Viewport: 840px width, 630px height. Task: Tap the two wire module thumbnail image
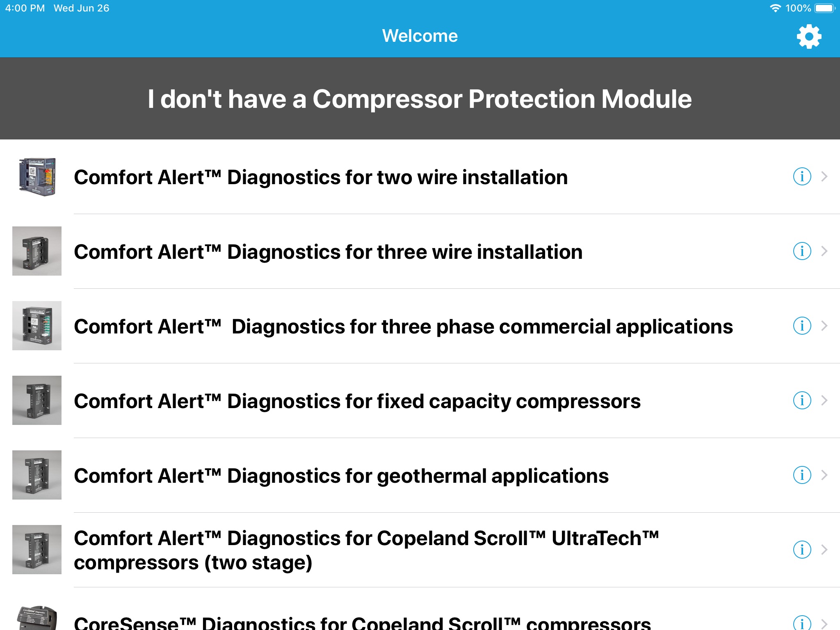(x=37, y=177)
